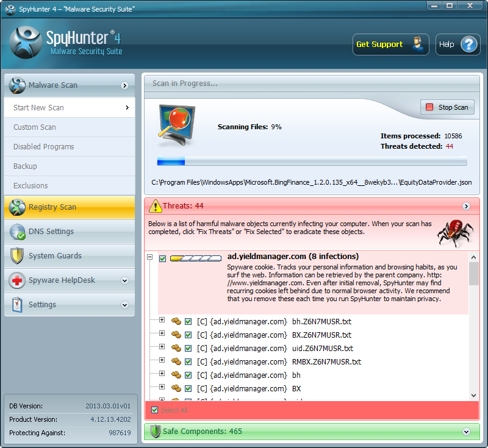Click the System Guards shield icon
The width and height of the screenshot is (488, 448).
(x=18, y=256)
